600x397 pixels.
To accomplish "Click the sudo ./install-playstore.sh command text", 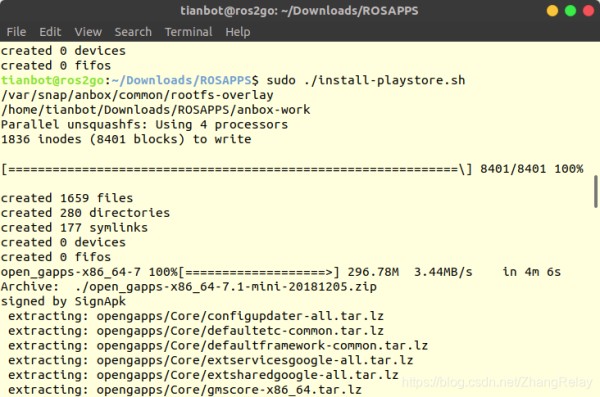I will coord(366,80).
